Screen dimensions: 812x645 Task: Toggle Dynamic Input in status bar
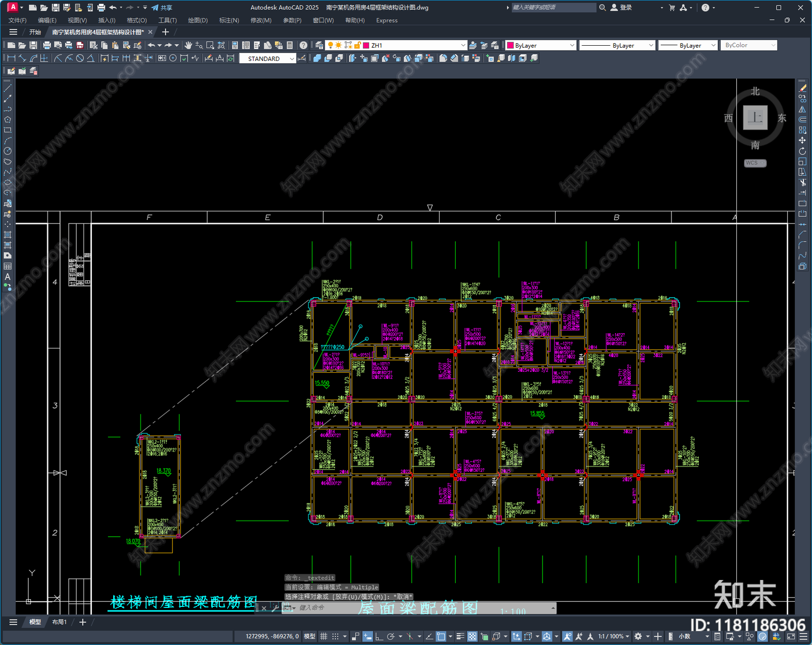tap(367, 636)
